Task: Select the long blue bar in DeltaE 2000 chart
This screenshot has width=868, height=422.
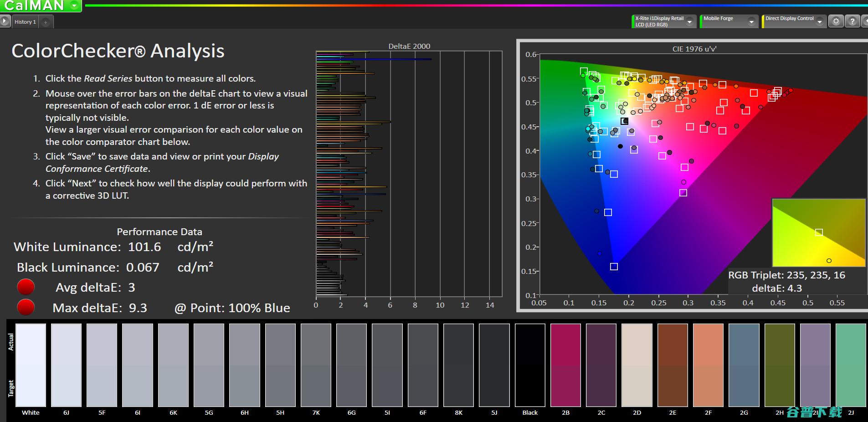Action: coord(374,59)
